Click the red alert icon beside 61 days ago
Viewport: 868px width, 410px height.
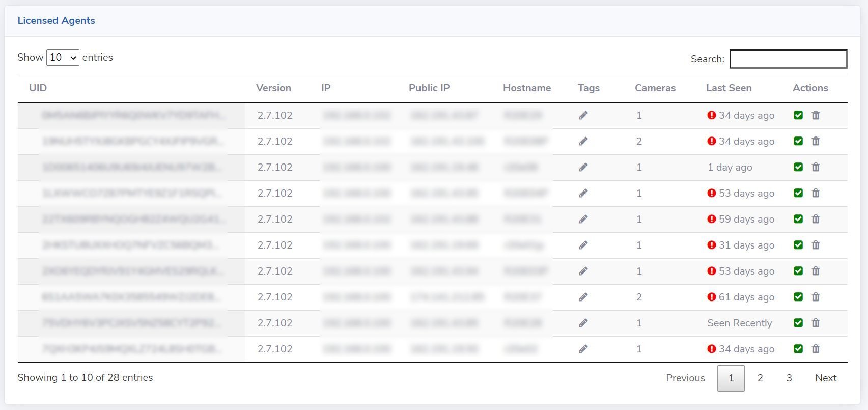pos(712,297)
